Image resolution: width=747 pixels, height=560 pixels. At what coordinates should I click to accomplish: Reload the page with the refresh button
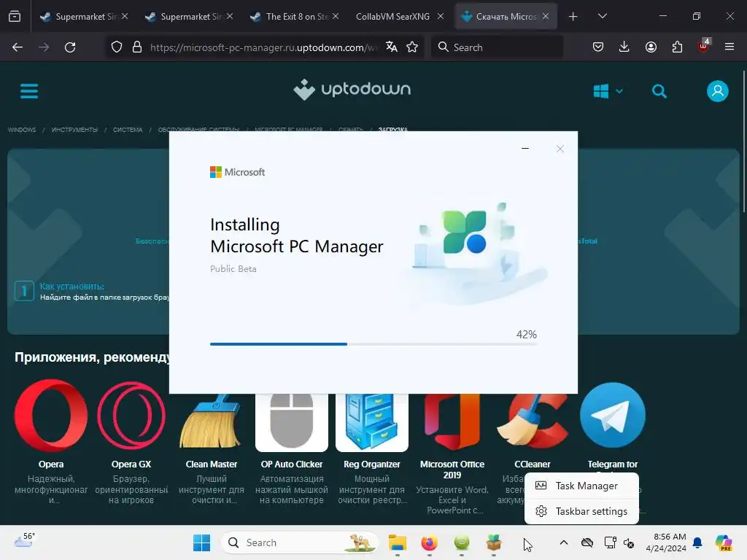(x=70, y=47)
